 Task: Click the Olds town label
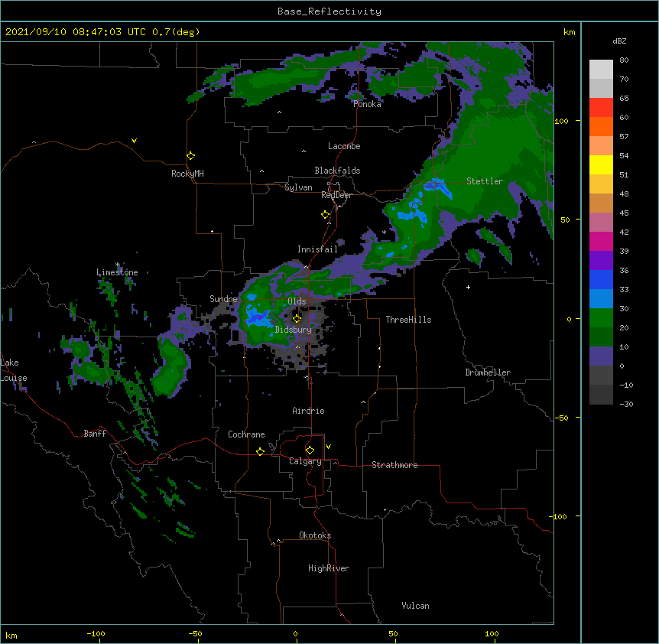coord(297,301)
